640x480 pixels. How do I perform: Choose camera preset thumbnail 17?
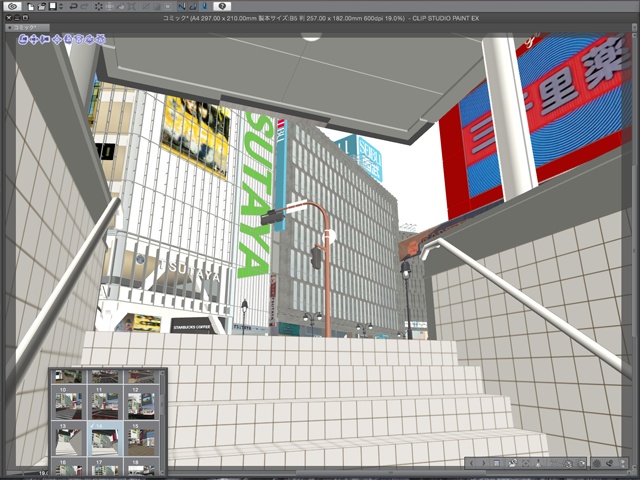pos(105,468)
